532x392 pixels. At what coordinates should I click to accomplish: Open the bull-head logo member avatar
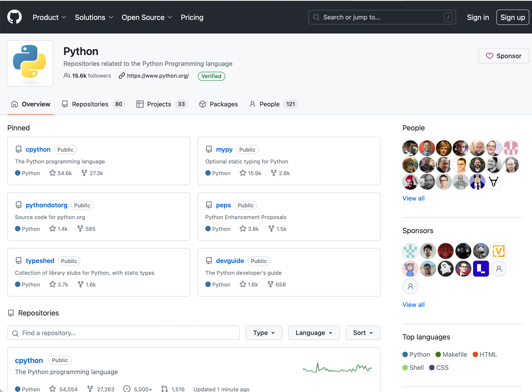[494, 182]
